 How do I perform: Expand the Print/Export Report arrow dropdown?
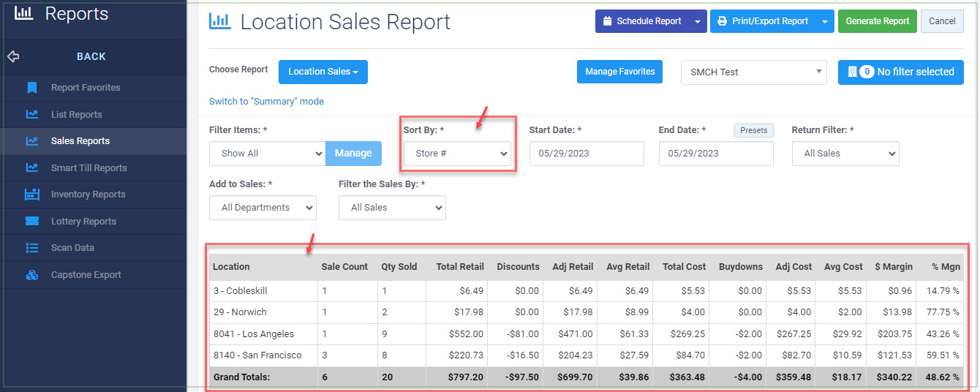[x=824, y=22]
